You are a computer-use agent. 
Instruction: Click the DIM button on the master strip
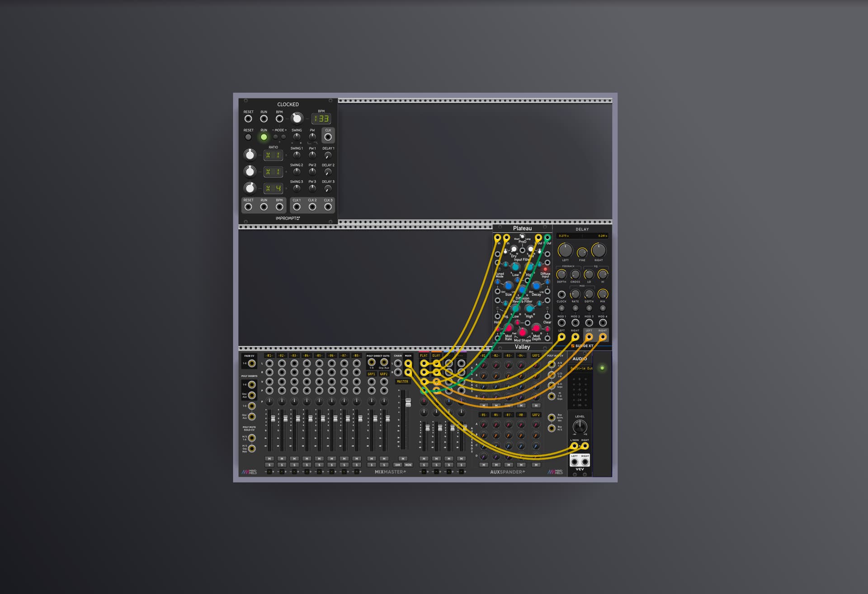[x=398, y=465]
